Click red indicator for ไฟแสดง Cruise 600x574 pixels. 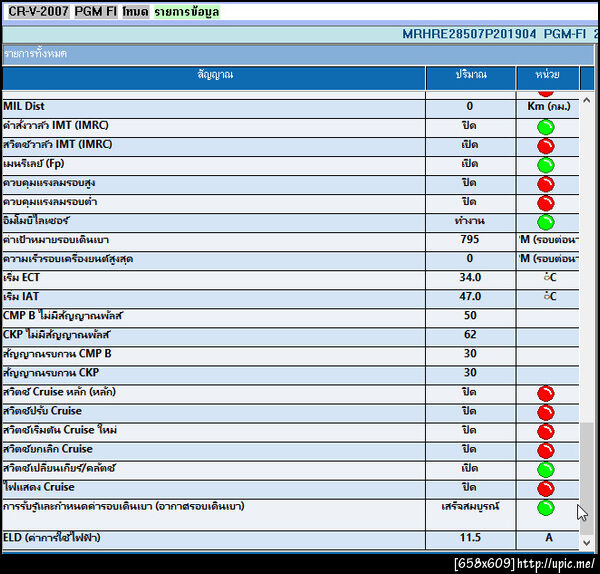[546, 488]
